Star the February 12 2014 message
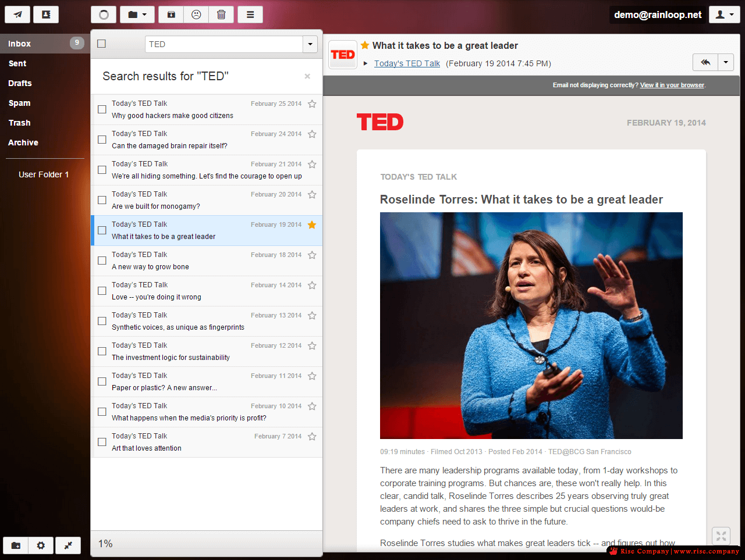Viewport: 745px width, 560px height. [x=312, y=345]
